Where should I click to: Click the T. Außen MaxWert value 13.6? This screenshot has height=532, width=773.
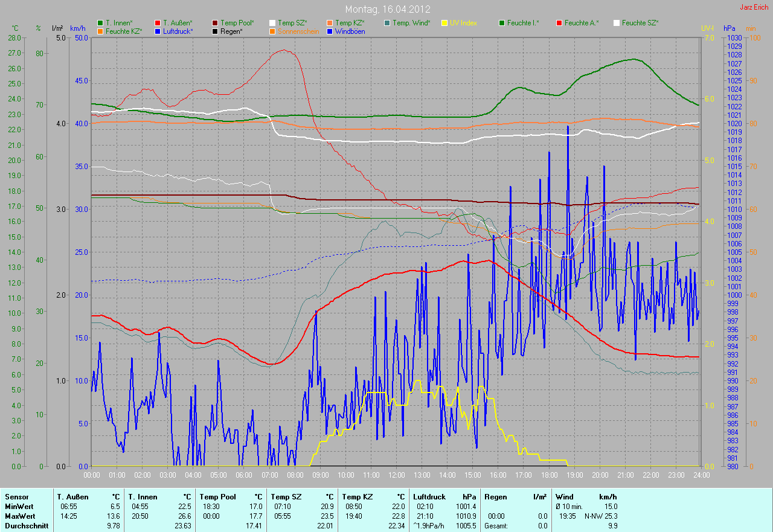tap(114, 516)
